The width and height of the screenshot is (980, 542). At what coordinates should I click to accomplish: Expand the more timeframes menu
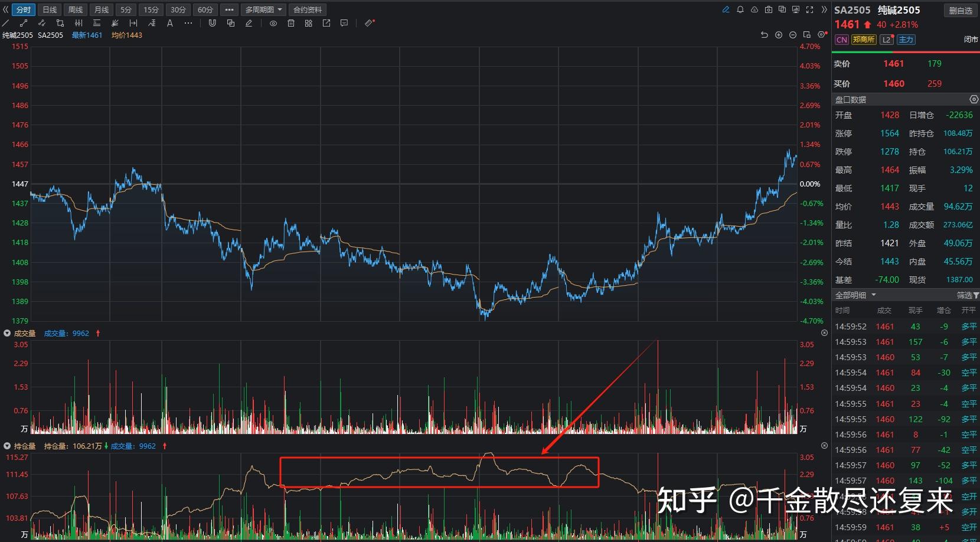[229, 9]
